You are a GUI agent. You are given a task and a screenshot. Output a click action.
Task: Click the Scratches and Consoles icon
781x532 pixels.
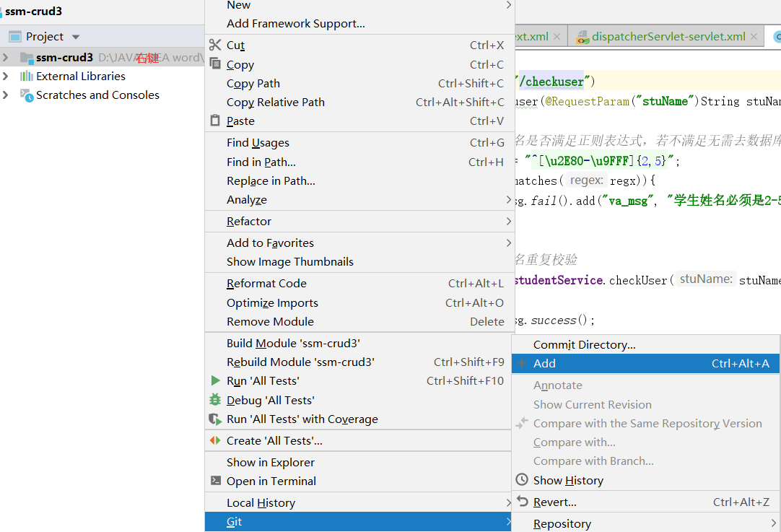pos(27,95)
